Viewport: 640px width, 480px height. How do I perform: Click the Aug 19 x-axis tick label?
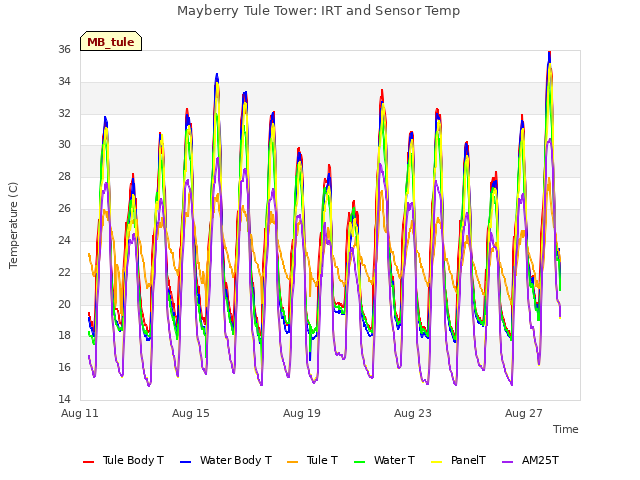[302, 413]
